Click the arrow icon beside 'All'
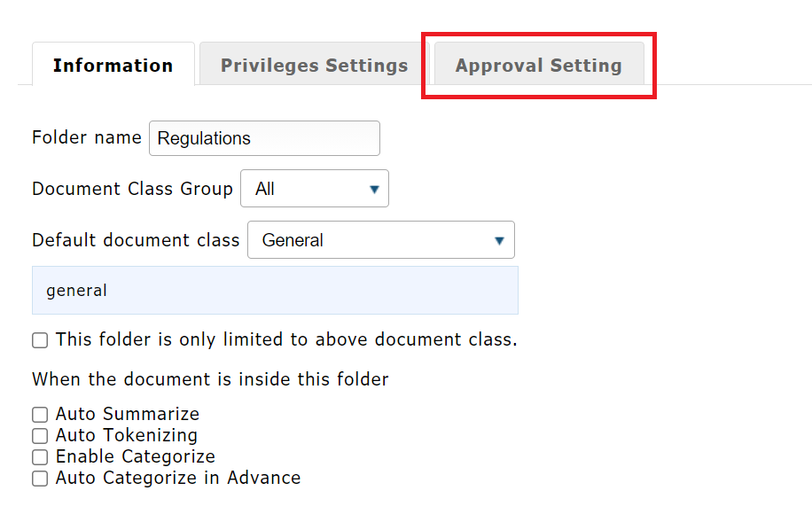Viewport: 812px width, 514px height. 374,189
